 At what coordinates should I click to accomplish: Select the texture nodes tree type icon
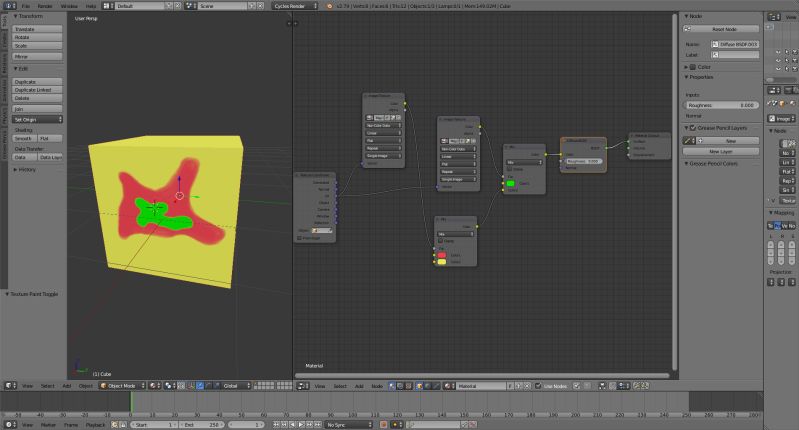pyautogui.click(x=409, y=386)
